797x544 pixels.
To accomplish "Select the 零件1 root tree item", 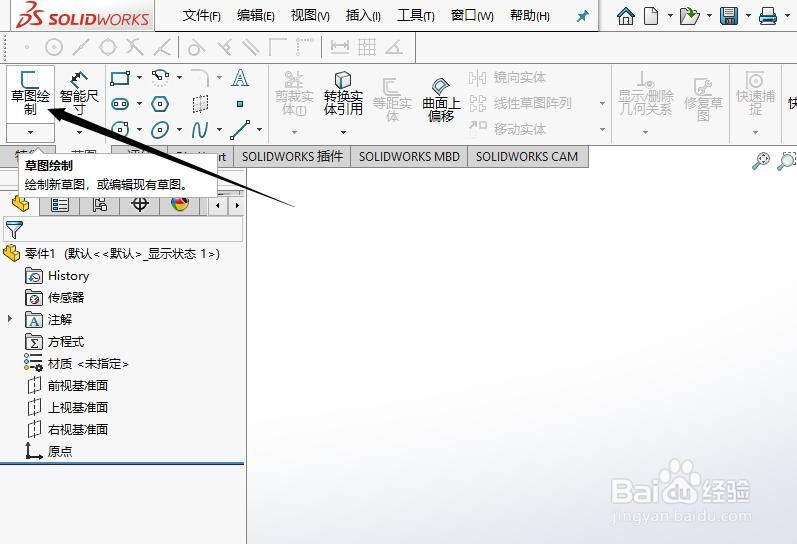I will [112, 253].
